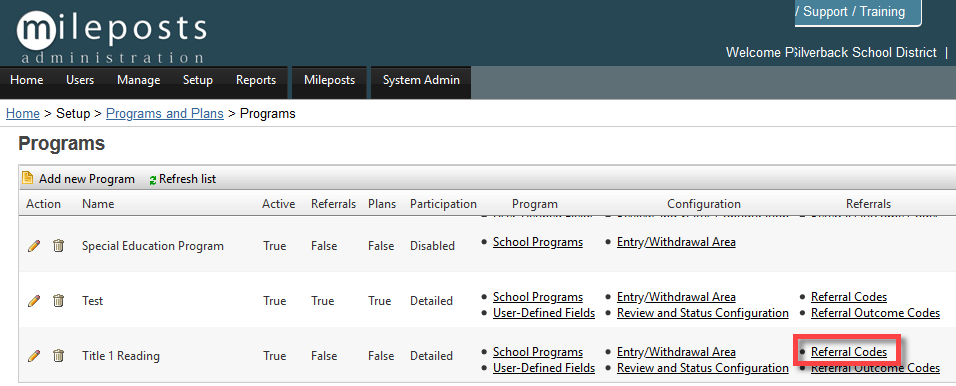Open School Programs for Special Education Program
This screenshot has height=386, width=956.
pos(538,242)
